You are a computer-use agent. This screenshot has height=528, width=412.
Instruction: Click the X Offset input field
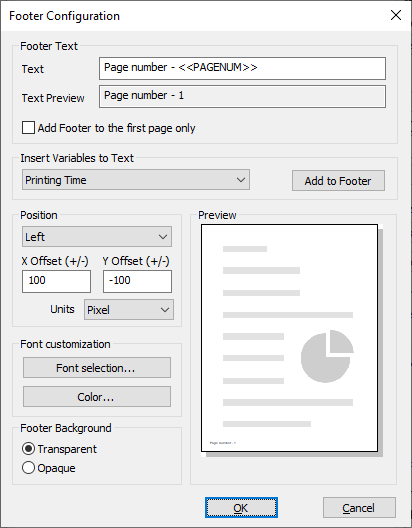pos(56,281)
